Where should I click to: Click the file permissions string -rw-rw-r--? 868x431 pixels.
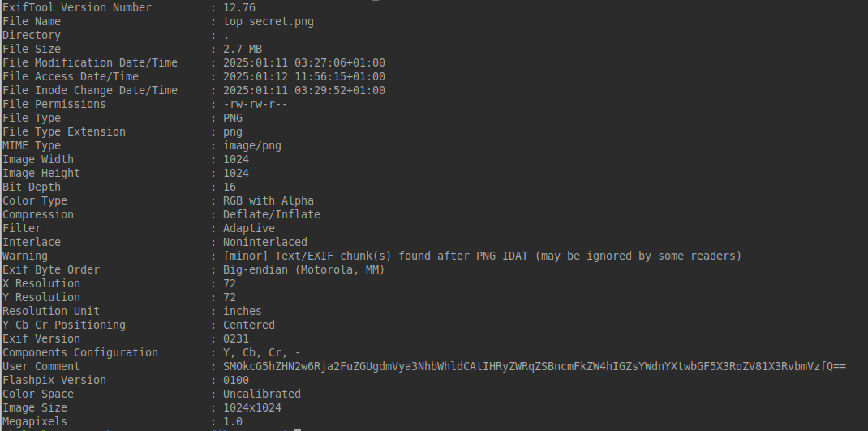(x=256, y=104)
